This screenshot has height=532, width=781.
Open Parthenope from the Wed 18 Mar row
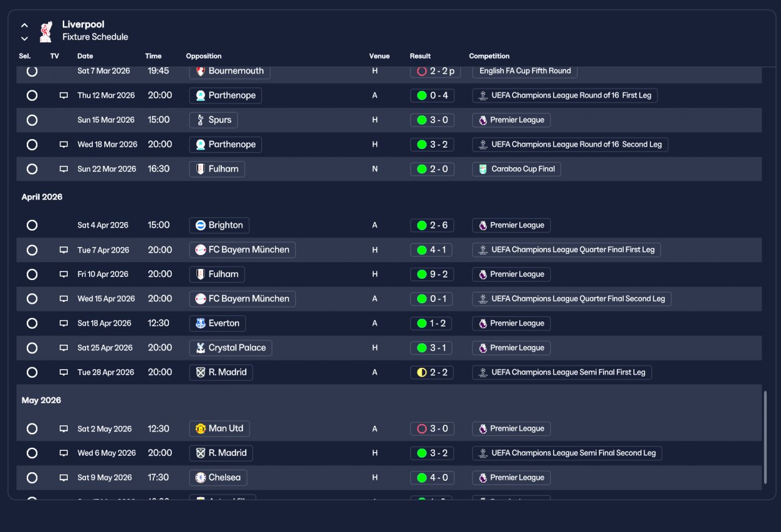coord(225,145)
